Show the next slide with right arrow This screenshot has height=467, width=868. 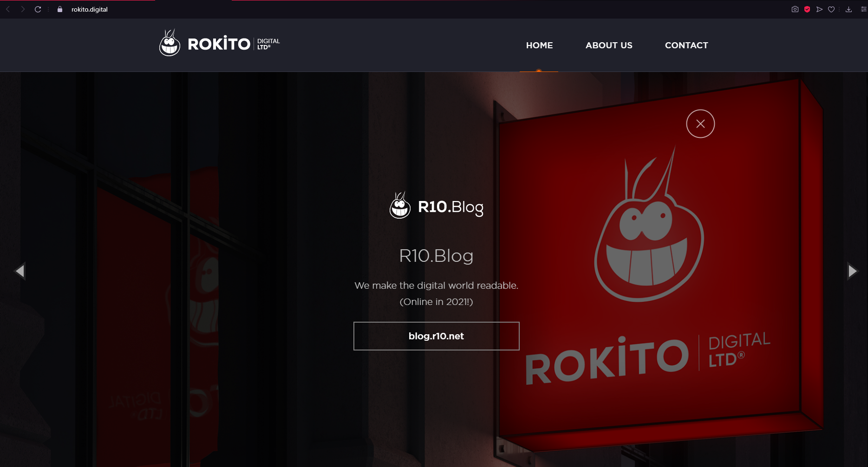point(853,271)
